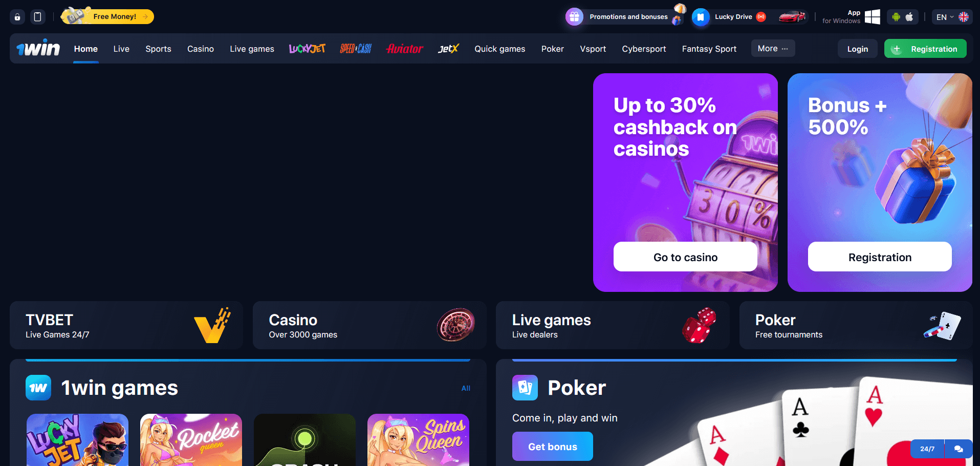Open the mobile phone icon
Viewport: 980px width, 466px height.
[37, 17]
